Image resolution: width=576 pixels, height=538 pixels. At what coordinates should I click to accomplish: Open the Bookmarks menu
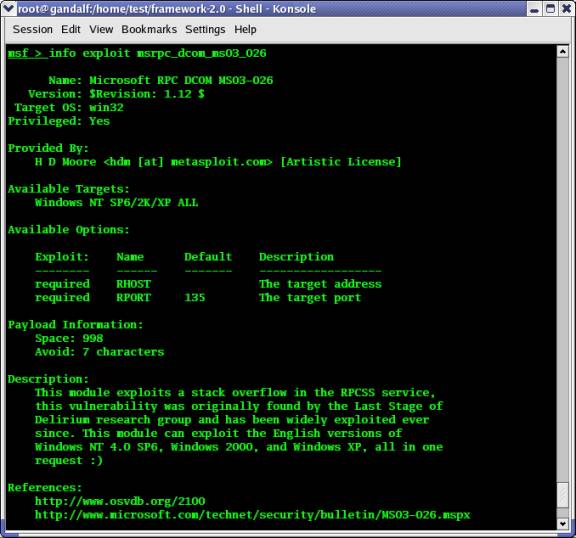[149, 29]
